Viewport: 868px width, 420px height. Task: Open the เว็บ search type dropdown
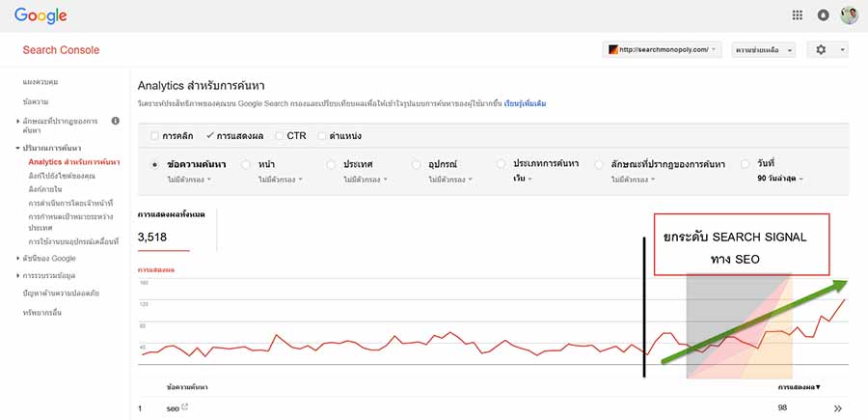click(523, 179)
